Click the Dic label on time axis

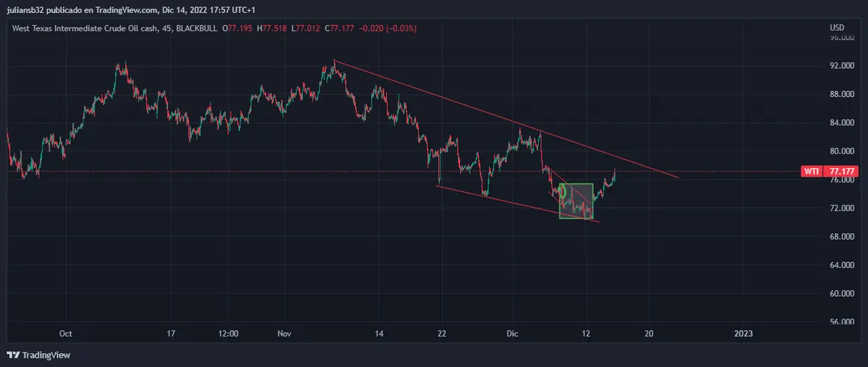coord(511,334)
